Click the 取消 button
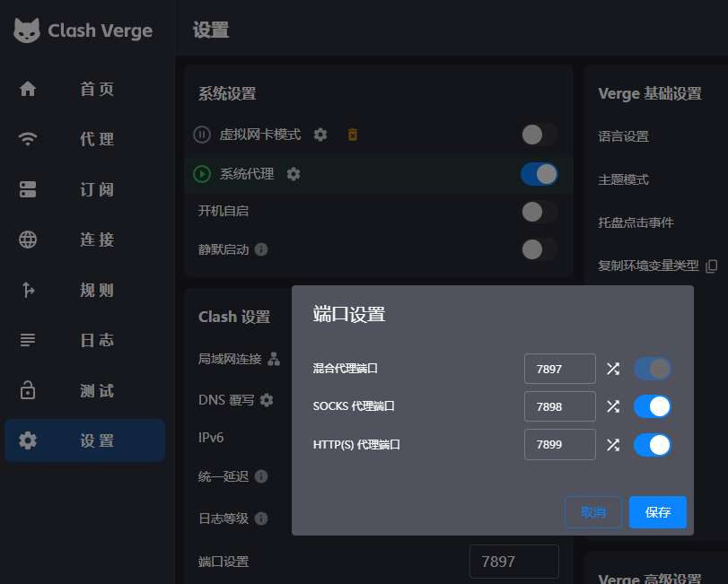Viewport: 728px width, 584px height. pyautogui.click(x=592, y=512)
